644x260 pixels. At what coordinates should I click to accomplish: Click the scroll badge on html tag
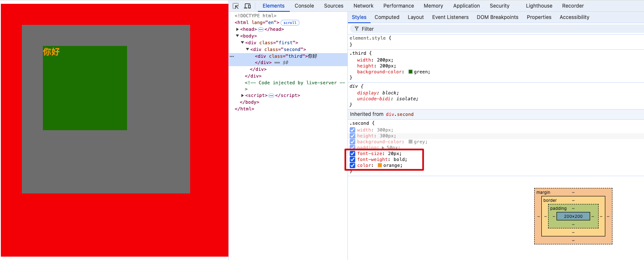pos(290,23)
